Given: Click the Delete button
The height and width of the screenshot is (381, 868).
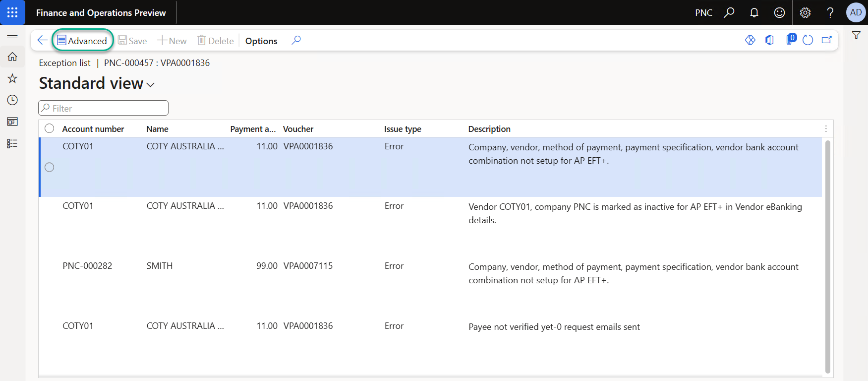Looking at the screenshot, I should (x=216, y=41).
